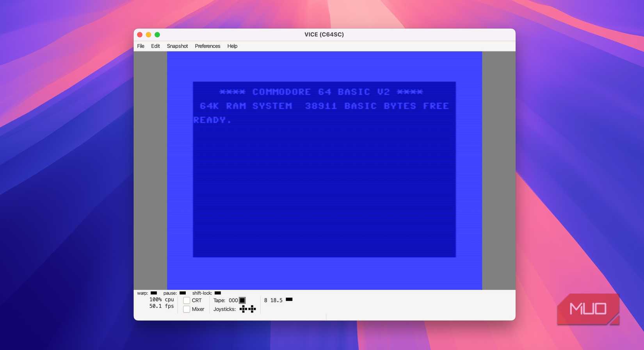Click the 100% cpu readout
Viewport: 644px width, 350px height.
click(x=162, y=300)
